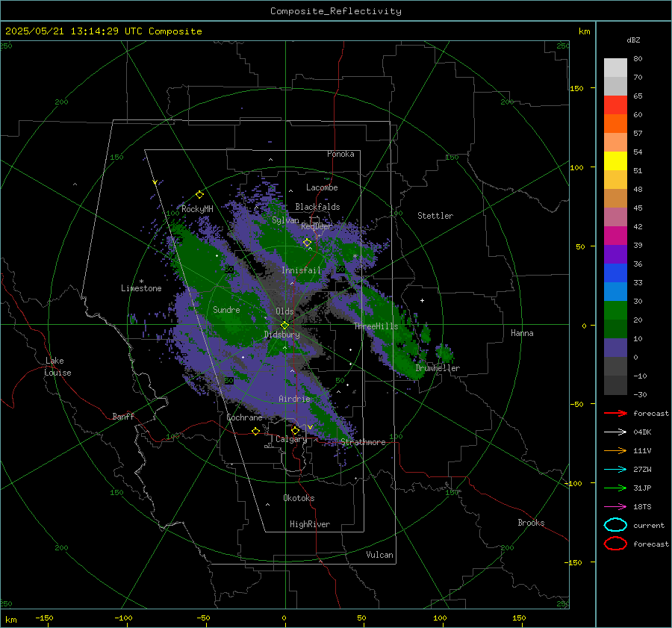672x628 pixels.
Task: Click the Olds town label
Action: coord(284,311)
